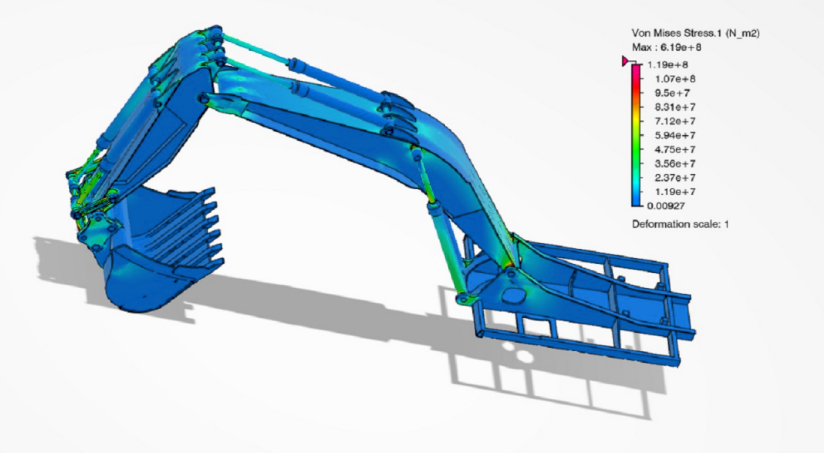This screenshot has width=824, height=453.
Task: Select the excavator bucket in the model
Action: point(158,252)
